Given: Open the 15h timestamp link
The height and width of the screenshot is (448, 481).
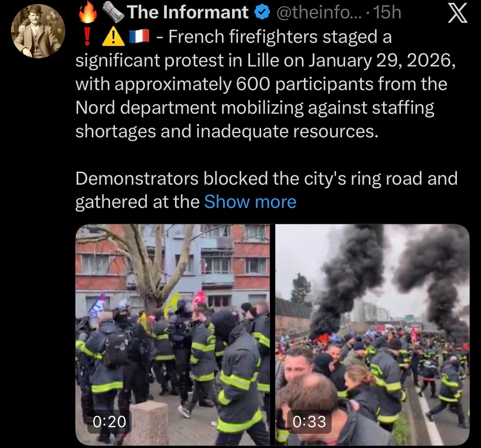Looking at the screenshot, I should tap(388, 13).
